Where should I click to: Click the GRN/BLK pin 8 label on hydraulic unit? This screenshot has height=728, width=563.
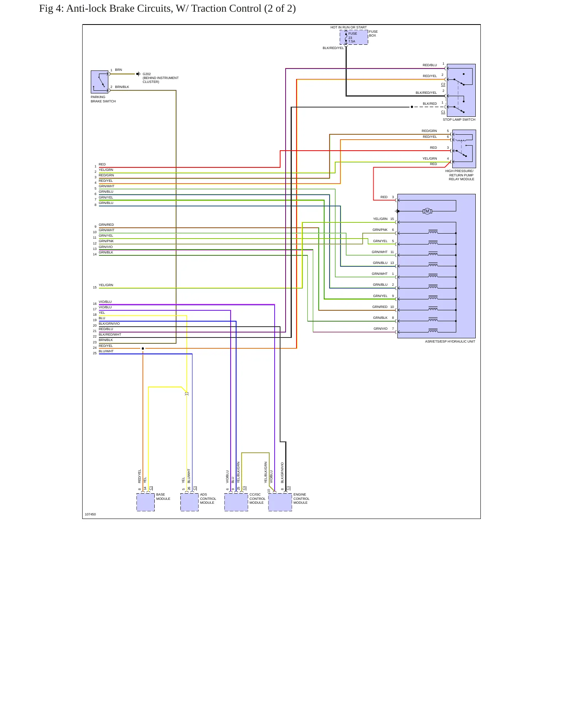[x=380, y=318]
